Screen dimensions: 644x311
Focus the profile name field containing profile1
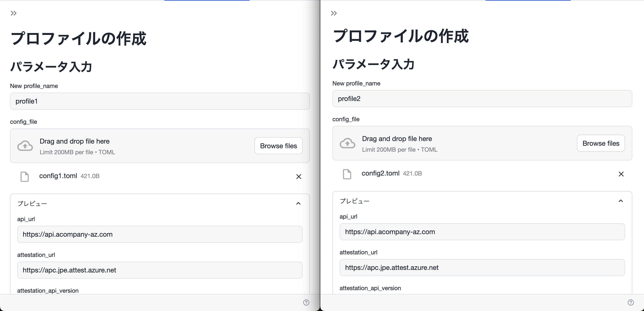[160, 101]
